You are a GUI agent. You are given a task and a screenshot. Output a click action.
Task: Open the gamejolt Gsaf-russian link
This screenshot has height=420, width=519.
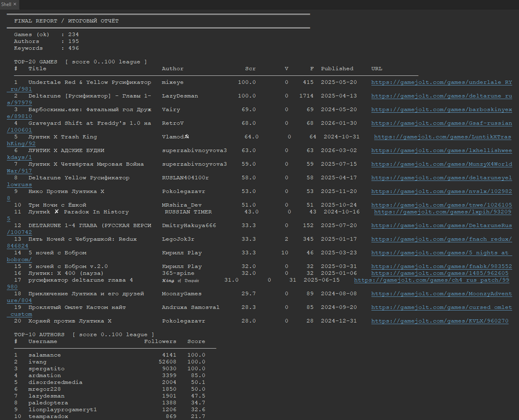pyautogui.click(x=442, y=123)
